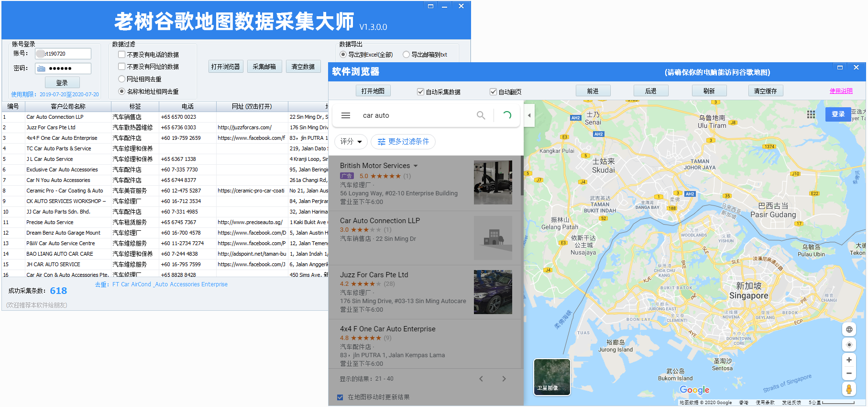Show my location on the map
The height and width of the screenshot is (407, 868).
849,345
